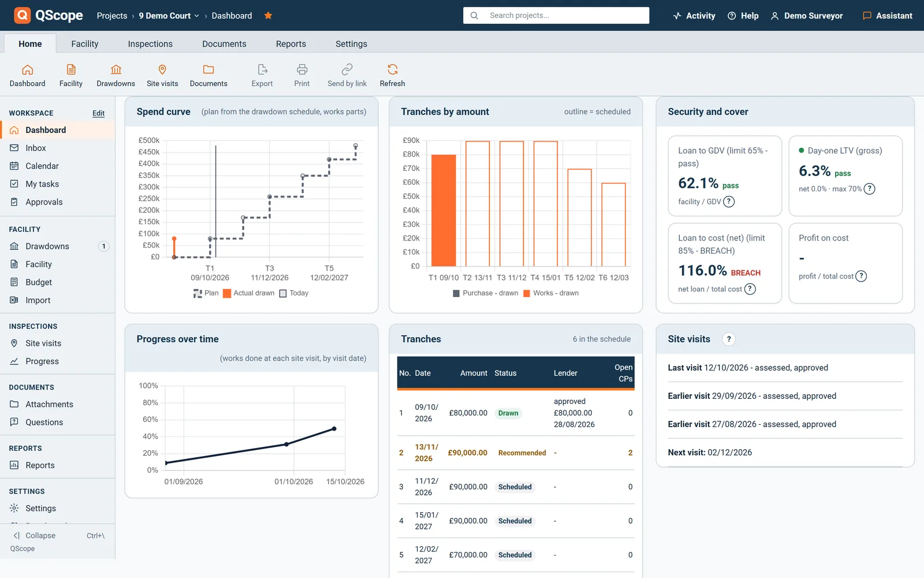Open Attachments in the sidebar
Screen dimensions: 924x578
(58, 404)
